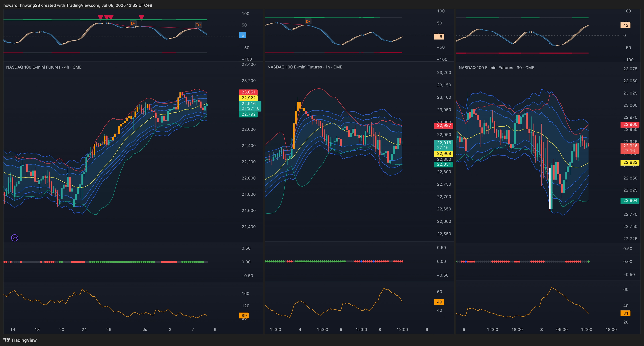Click the 21,400 level on the 4h price scale
The height and width of the screenshot is (346, 644).
point(249,227)
